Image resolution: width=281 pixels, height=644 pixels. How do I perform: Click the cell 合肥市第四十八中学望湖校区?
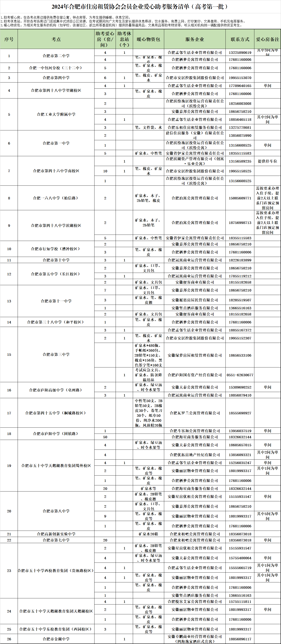(56, 90)
